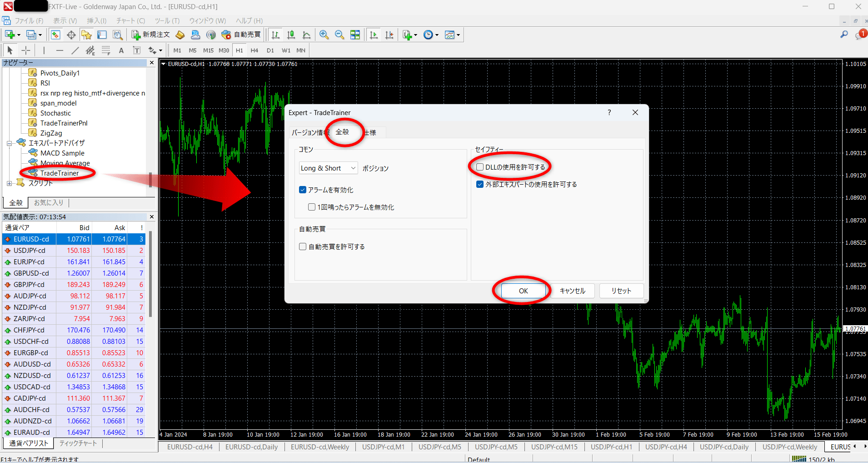Select the horizontal line drawing tool
Image resolution: width=868 pixels, height=463 pixels.
pyautogui.click(x=60, y=50)
